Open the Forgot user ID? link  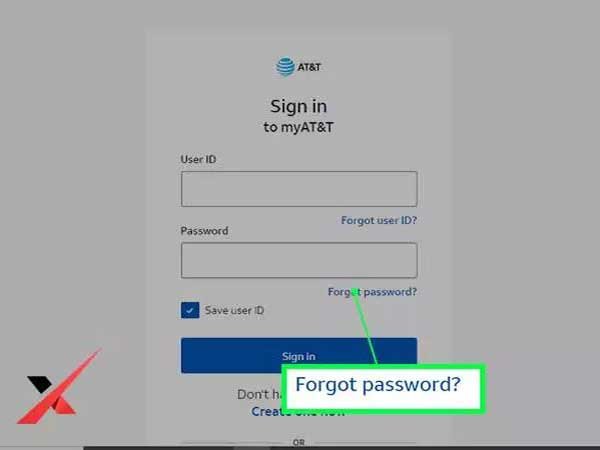(x=379, y=220)
